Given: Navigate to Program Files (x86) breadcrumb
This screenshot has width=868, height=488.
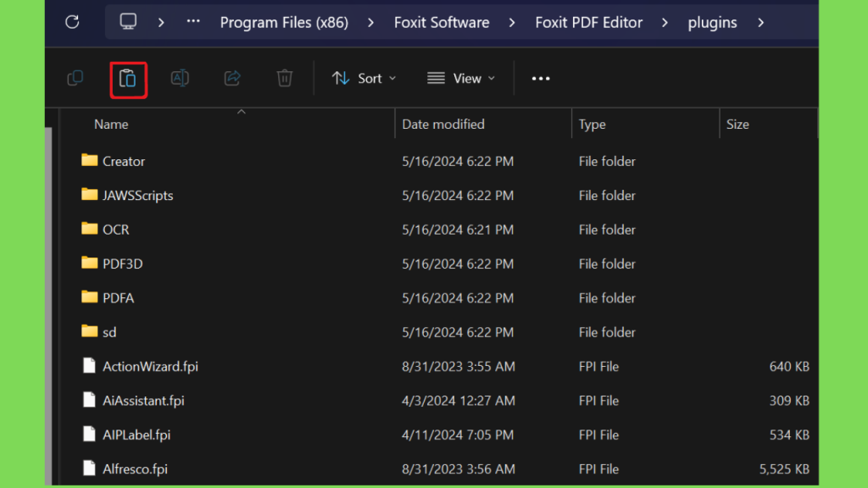Looking at the screenshot, I should (x=284, y=23).
